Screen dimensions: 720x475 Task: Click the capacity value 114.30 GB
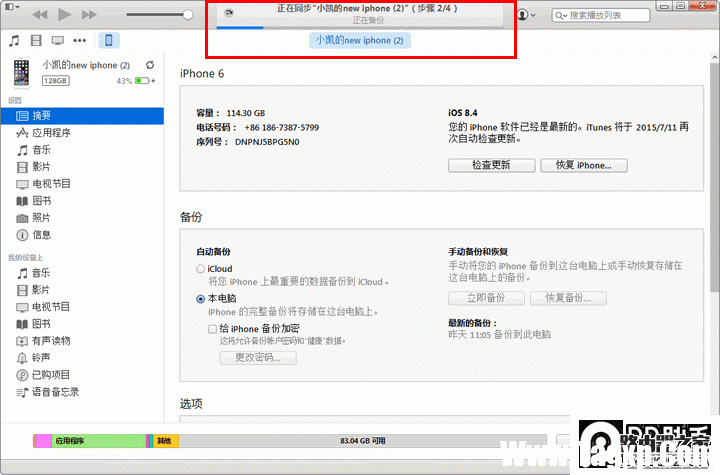(x=246, y=113)
